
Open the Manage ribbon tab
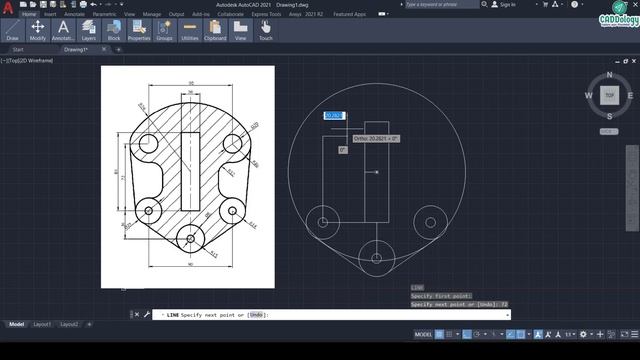pos(152,14)
